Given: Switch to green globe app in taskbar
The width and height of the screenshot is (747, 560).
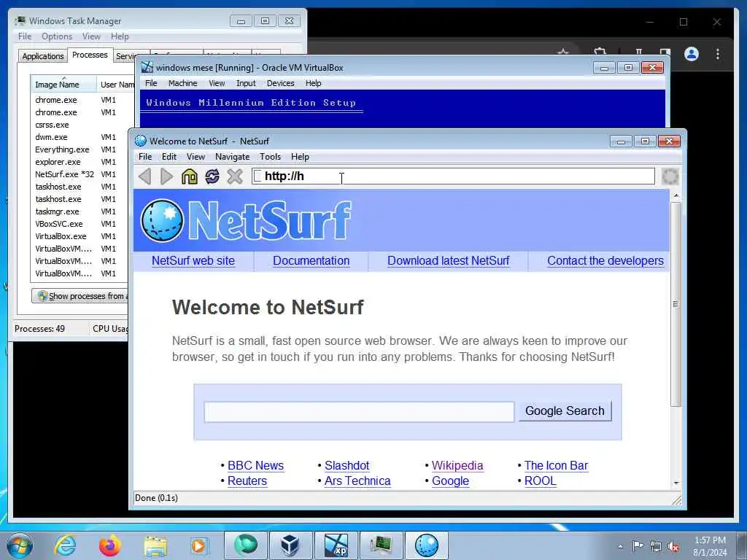Looking at the screenshot, I should click(245, 545).
